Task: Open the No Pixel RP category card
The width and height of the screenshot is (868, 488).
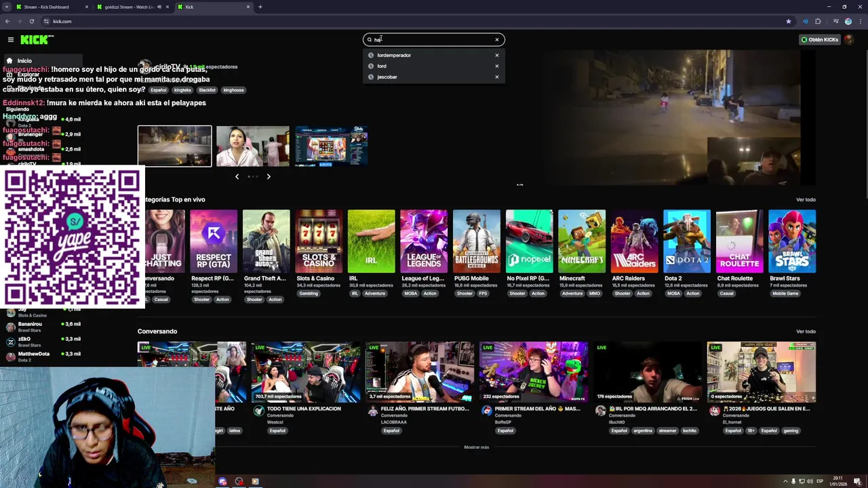Action: click(x=529, y=241)
